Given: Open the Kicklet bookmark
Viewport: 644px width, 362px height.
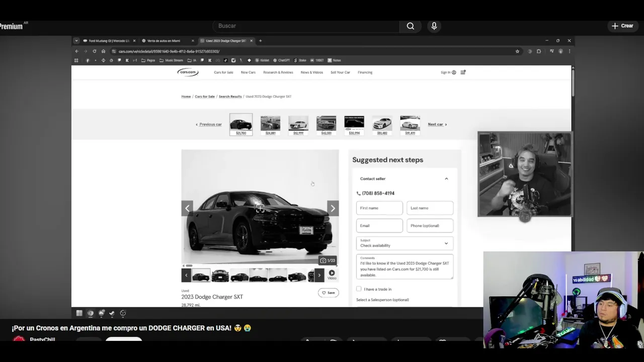Looking at the screenshot, I should tap(262, 60).
